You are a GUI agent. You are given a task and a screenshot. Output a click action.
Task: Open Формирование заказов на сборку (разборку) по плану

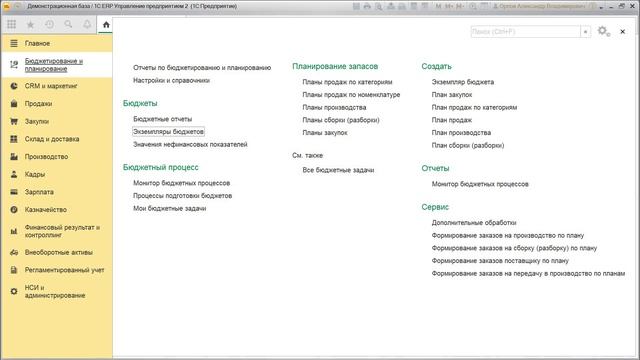(x=514, y=248)
